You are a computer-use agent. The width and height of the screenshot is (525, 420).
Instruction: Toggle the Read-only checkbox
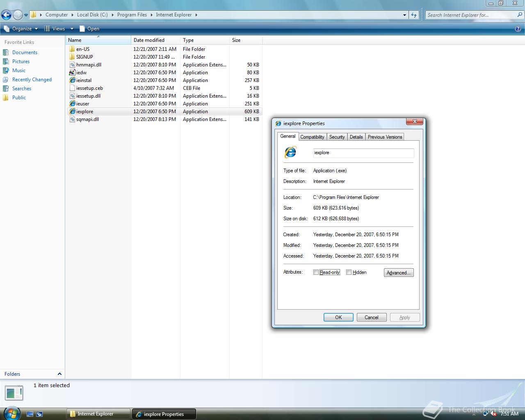click(316, 272)
